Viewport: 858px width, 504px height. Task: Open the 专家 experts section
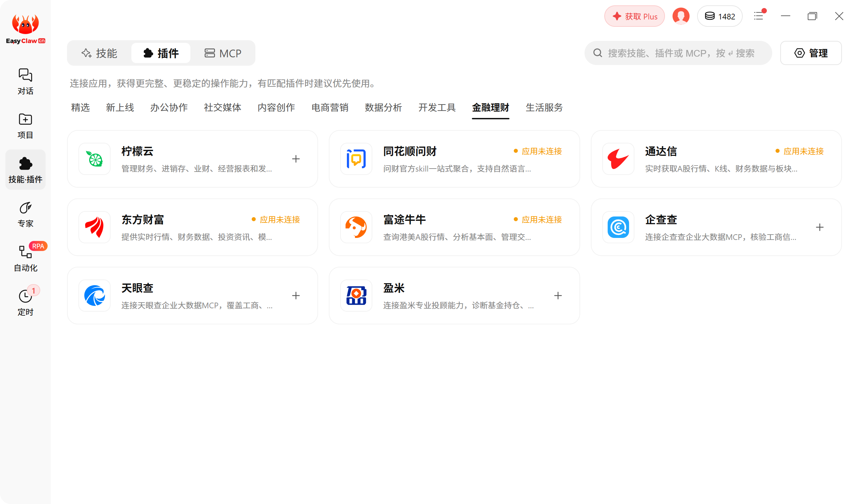click(x=25, y=214)
